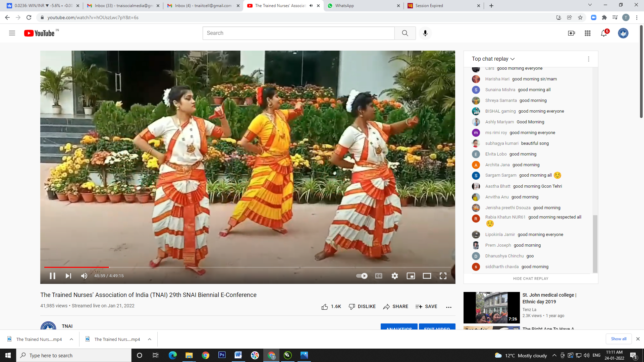Switch to miniplayer mode
Viewport: 644px width, 362px height.
[411, 276]
